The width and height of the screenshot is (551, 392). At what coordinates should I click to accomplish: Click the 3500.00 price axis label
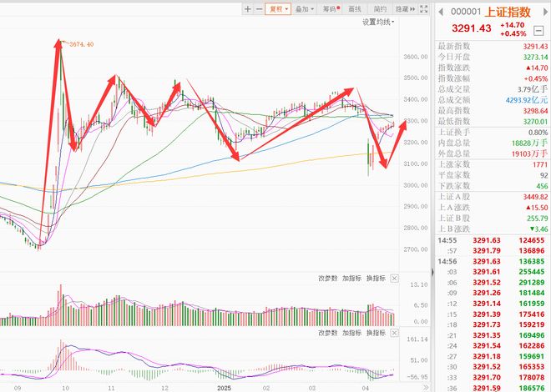coord(416,78)
